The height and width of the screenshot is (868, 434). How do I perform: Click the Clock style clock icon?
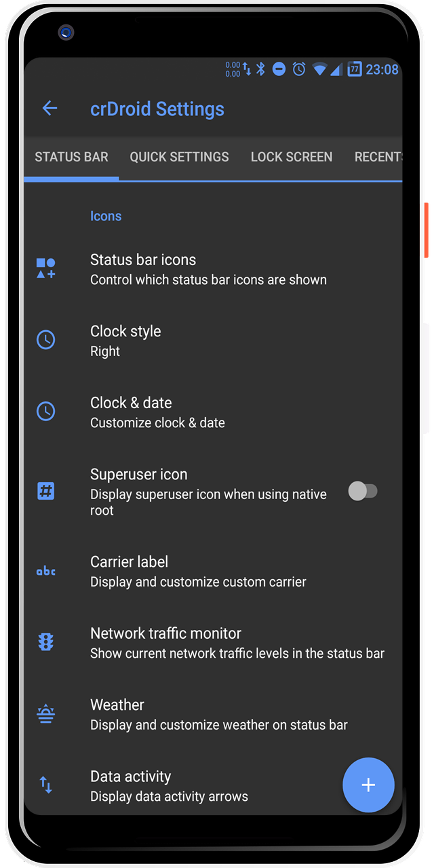click(45, 340)
